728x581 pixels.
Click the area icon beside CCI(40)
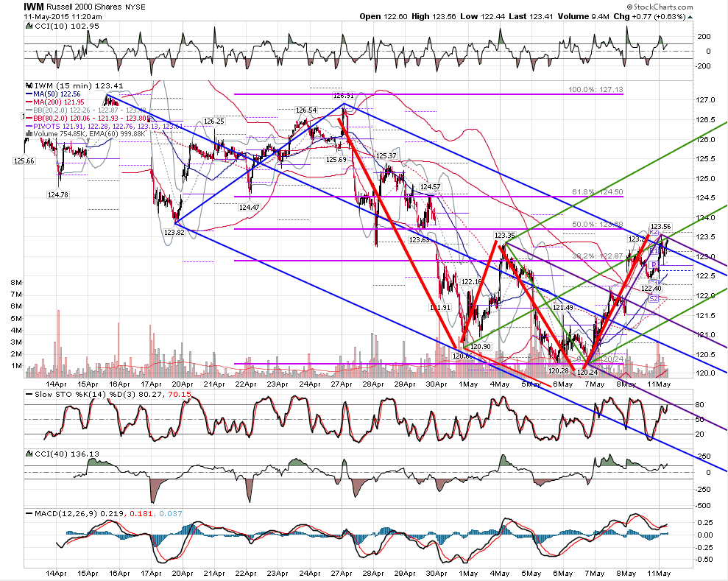pyautogui.click(x=29, y=454)
